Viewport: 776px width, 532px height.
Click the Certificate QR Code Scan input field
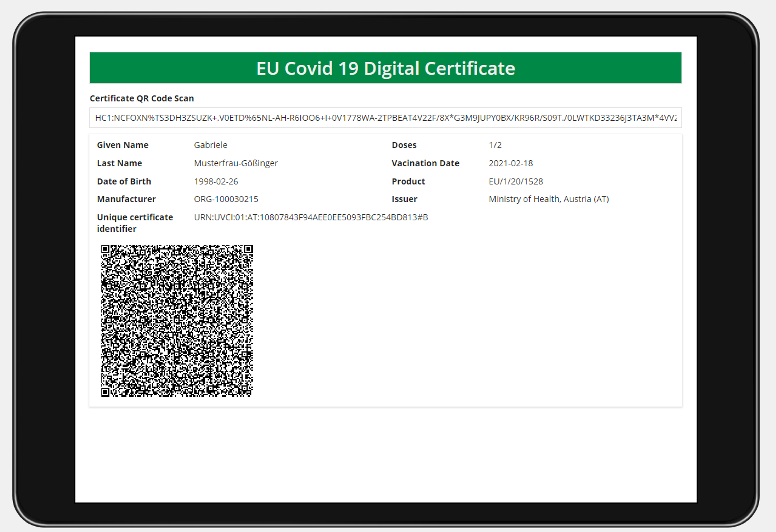[x=385, y=118]
